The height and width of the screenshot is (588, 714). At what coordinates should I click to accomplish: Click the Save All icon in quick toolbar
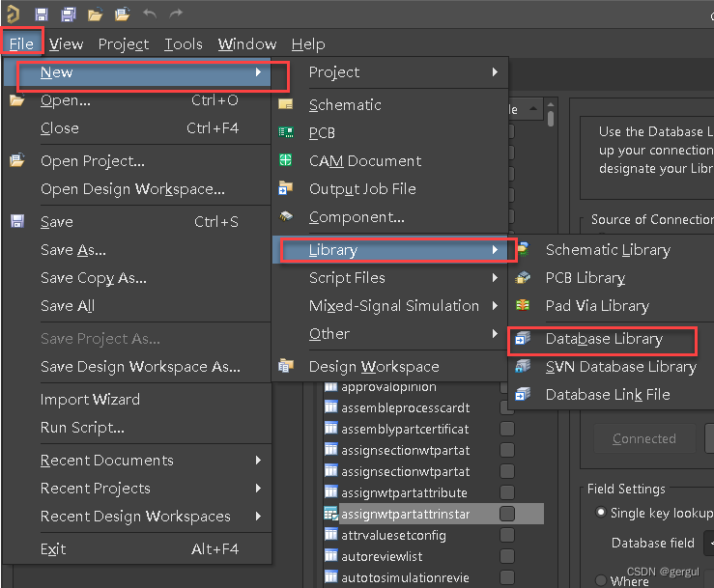click(x=69, y=14)
